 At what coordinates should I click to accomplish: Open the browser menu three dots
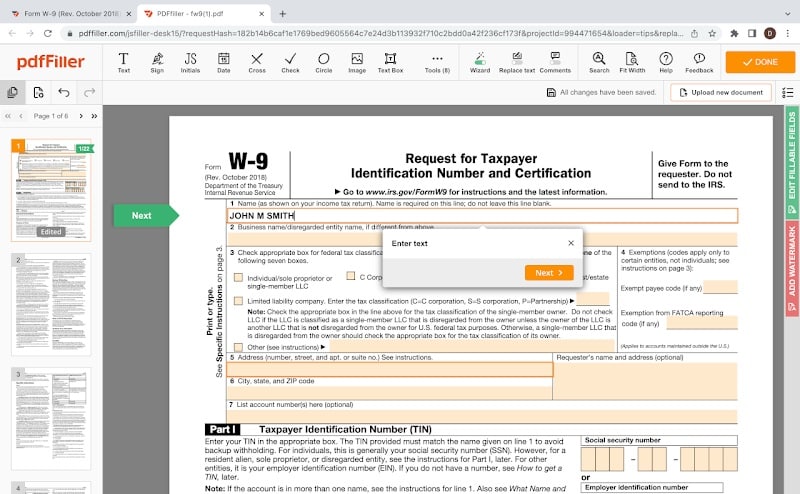[x=788, y=33]
